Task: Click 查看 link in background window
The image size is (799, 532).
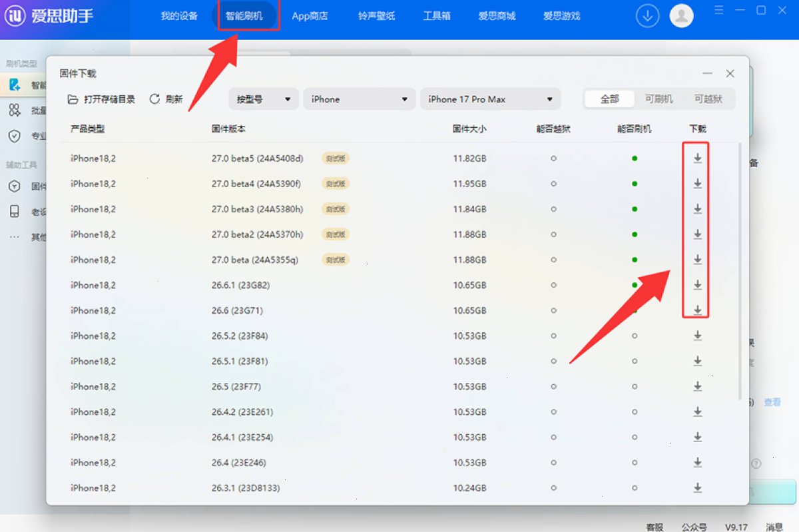Action: point(772,402)
